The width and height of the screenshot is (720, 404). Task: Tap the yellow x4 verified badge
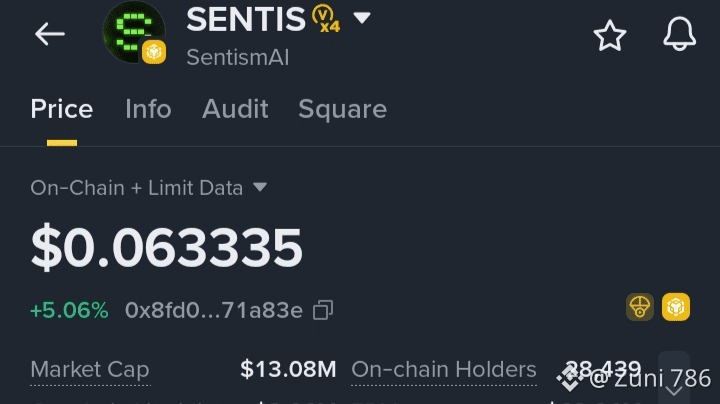click(x=325, y=19)
